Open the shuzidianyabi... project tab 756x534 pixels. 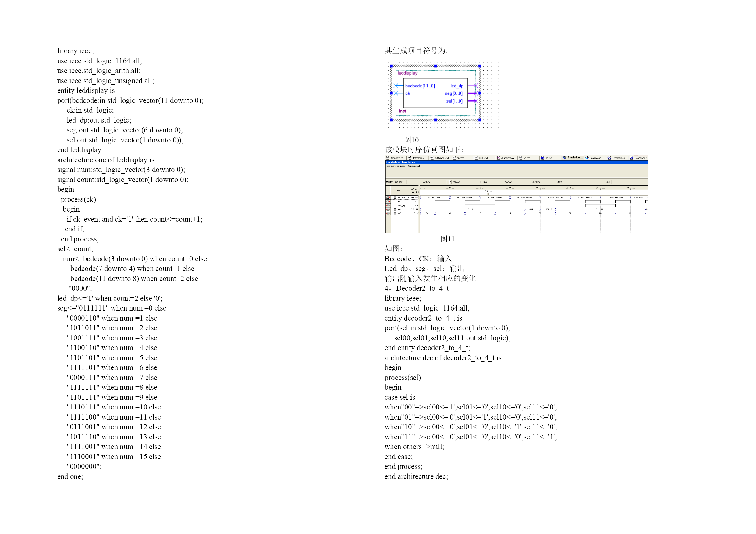coord(506,158)
